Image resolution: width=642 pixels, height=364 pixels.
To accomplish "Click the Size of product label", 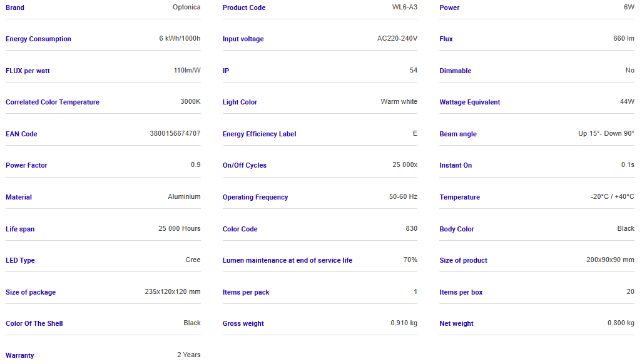I will click(x=463, y=260).
